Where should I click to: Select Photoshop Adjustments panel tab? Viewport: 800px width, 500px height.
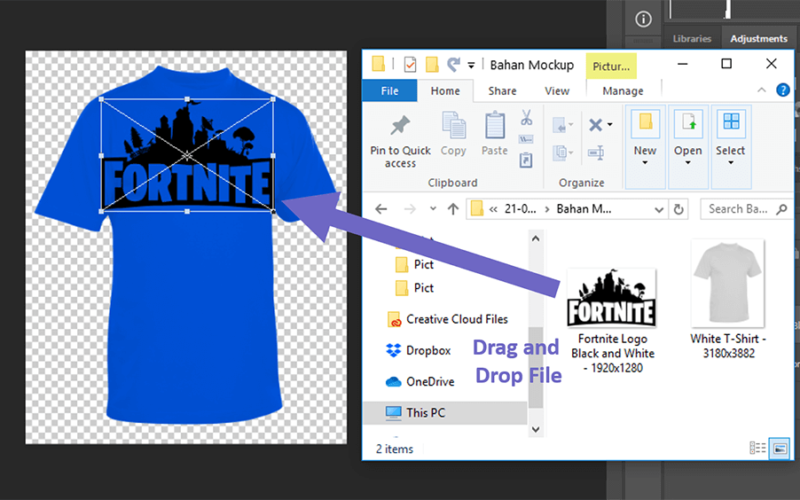pyautogui.click(x=759, y=39)
